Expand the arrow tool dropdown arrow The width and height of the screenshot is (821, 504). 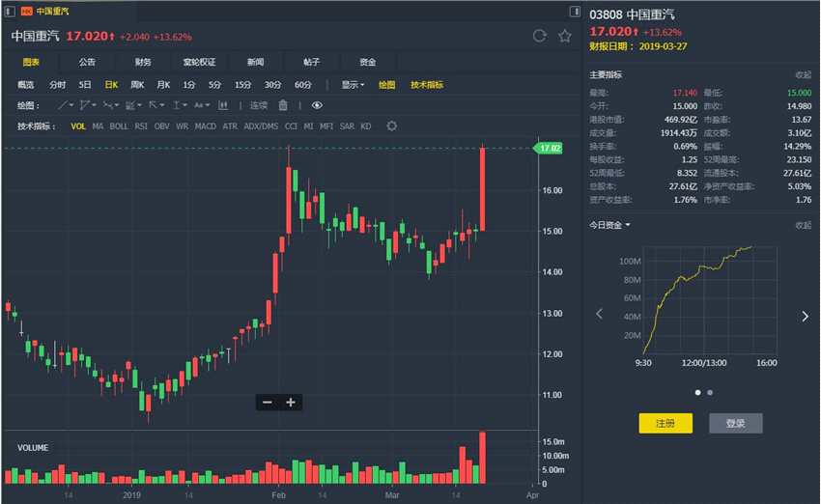coord(162,105)
